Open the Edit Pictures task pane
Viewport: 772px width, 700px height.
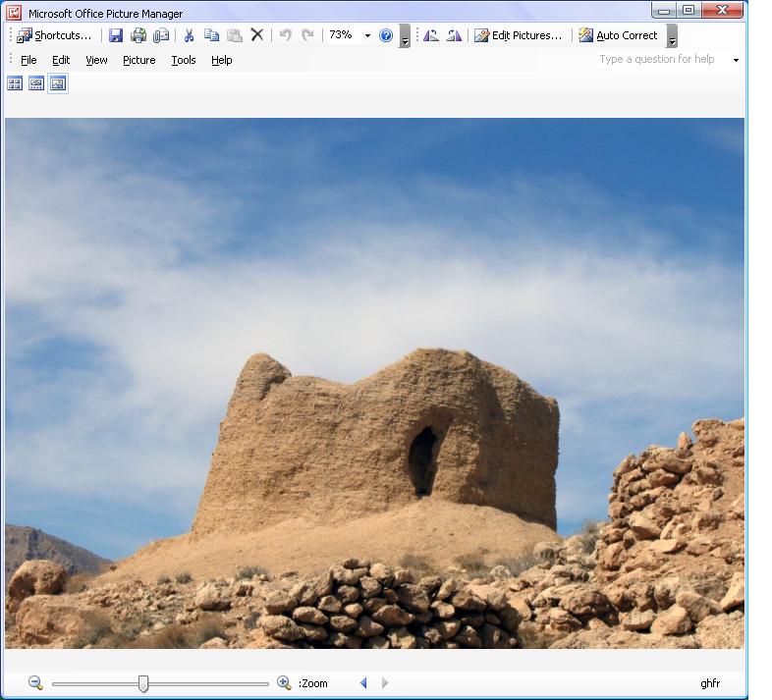point(518,35)
